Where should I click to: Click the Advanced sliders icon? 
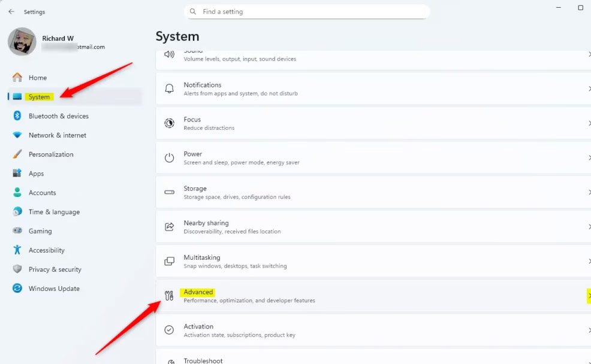[168, 295]
